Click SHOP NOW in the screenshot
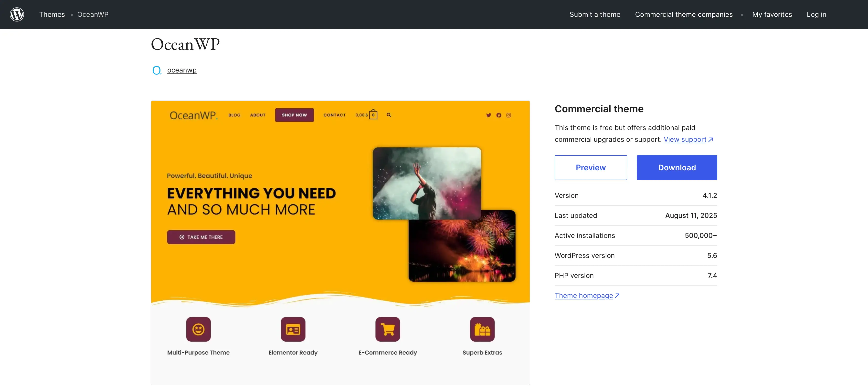868x388 pixels. coord(294,115)
